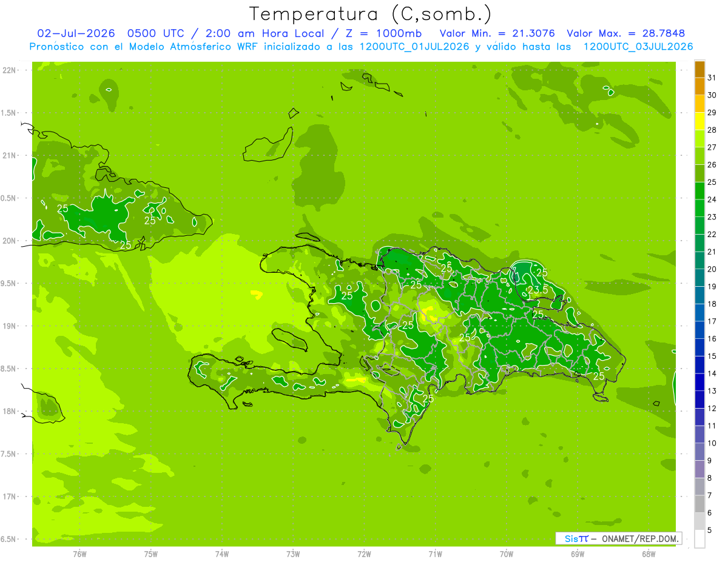The height and width of the screenshot is (562, 728).
Task: Click the date "02-Jul-2026" in header
Action: (76, 33)
